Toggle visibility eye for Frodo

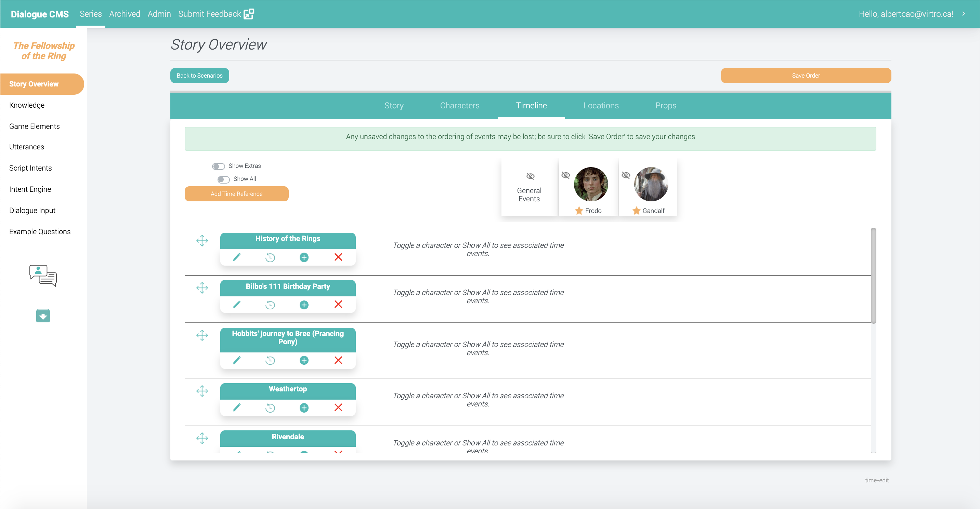click(x=566, y=175)
